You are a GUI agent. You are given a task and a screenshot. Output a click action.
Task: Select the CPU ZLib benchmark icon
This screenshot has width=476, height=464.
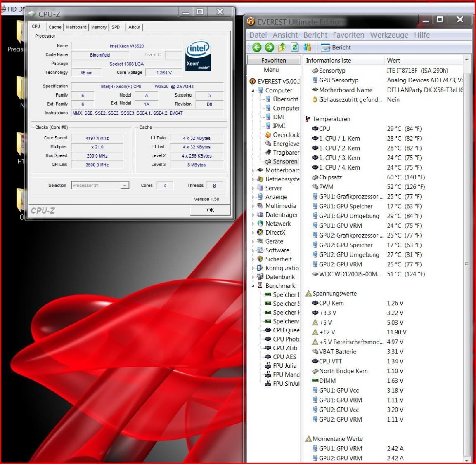[x=268, y=348]
